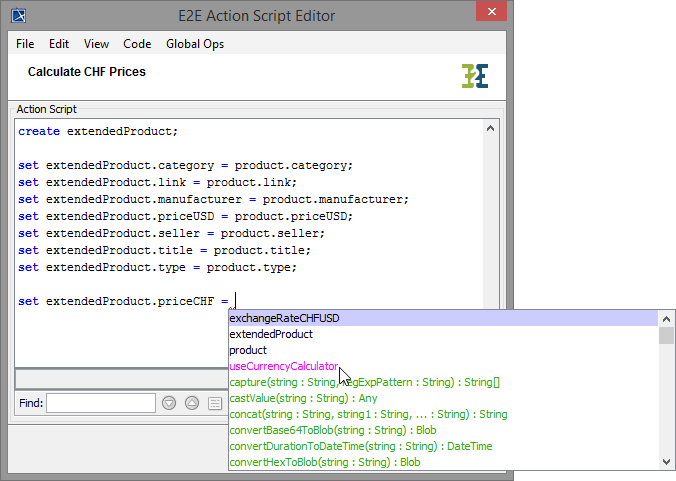Screen dimensions: 676x481
Task: Open the Edit menu
Action: [x=59, y=44]
